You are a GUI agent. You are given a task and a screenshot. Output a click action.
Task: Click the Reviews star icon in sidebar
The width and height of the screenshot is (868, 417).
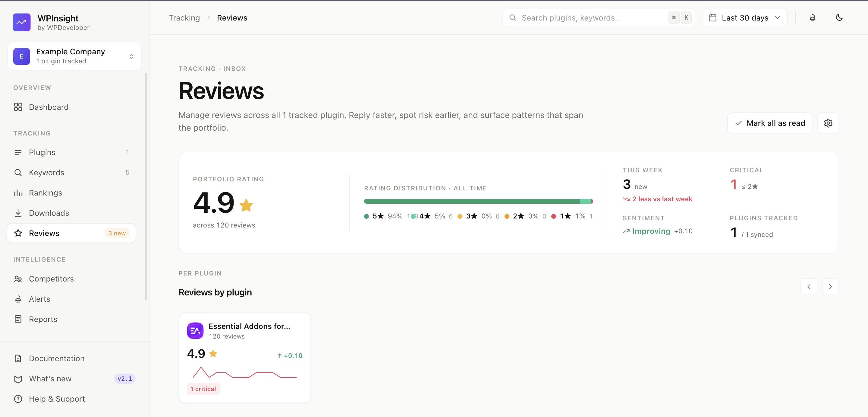(x=18, y=233)
